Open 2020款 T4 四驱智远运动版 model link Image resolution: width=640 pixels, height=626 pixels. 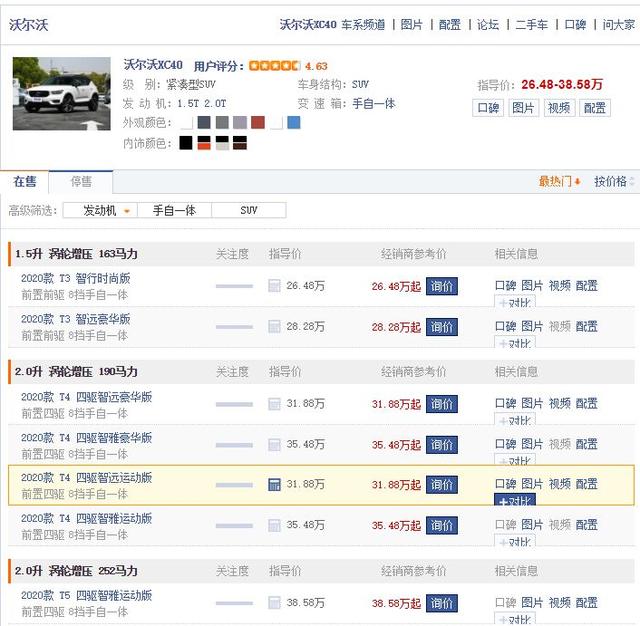tap(87, 477)
